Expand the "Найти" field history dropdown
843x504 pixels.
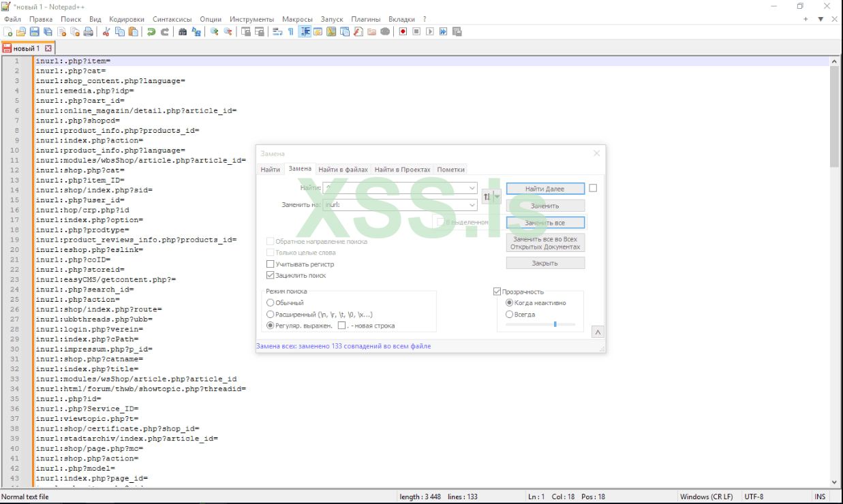click(x=472, y=187)
